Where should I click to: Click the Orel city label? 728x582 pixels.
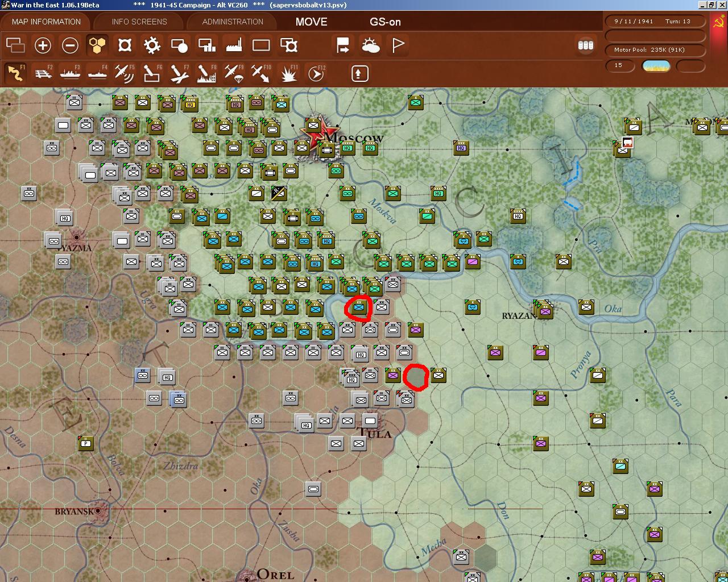pyautogui.click(x=275, y=575)
